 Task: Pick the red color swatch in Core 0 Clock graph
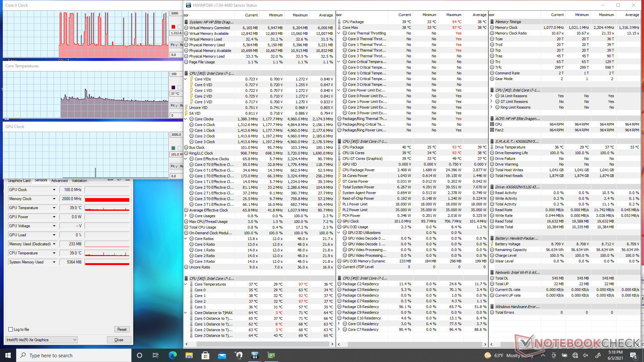pyautogui.click(x=173, y=27)
